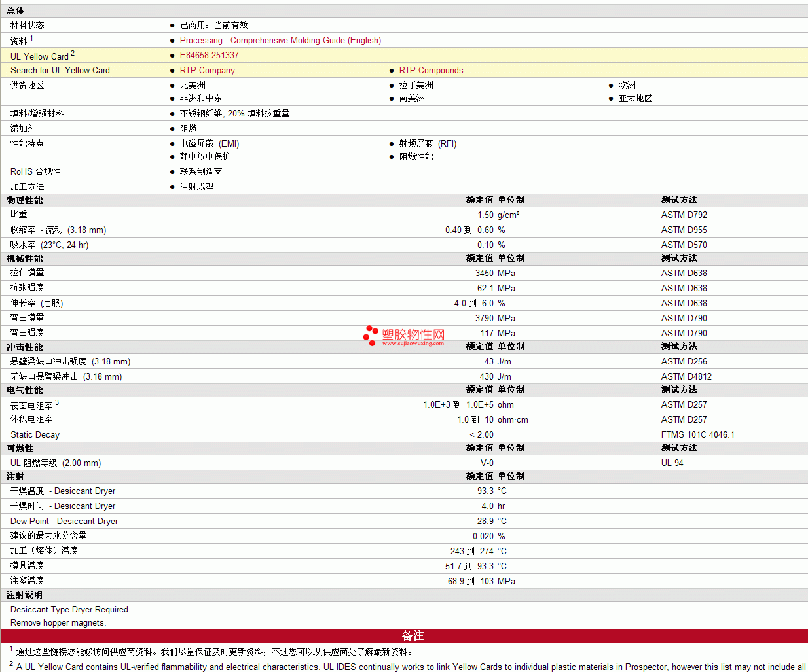Click the 电磁屏蔽 (EMI) feature text
Screen dimensions: 808x672
(210, 143)
